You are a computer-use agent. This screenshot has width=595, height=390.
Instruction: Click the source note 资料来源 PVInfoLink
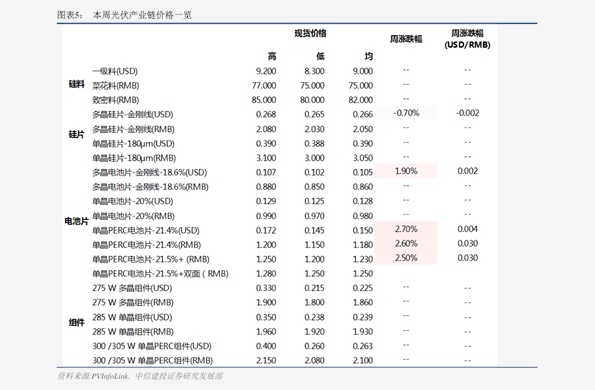pos(140,376)
